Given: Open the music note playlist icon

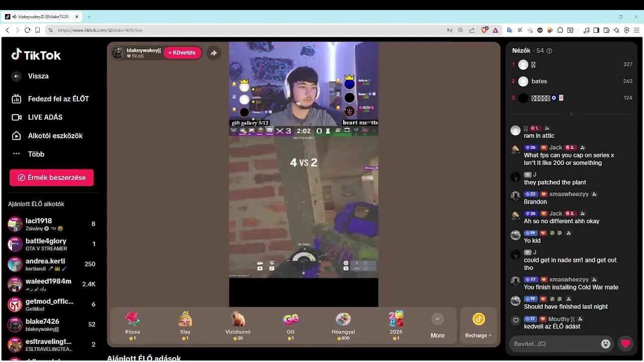Looking at the screenshot, I should click(x=586, y=30).
